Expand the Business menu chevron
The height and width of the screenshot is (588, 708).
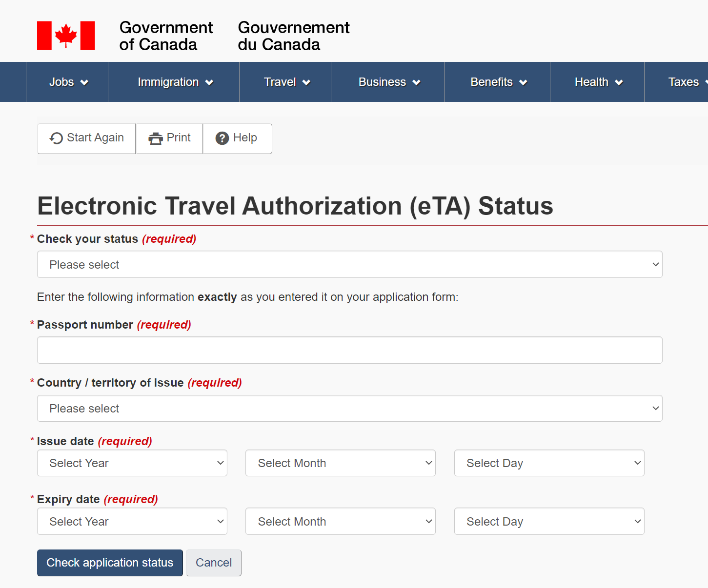pyautogui.click(x=417, y=82)
